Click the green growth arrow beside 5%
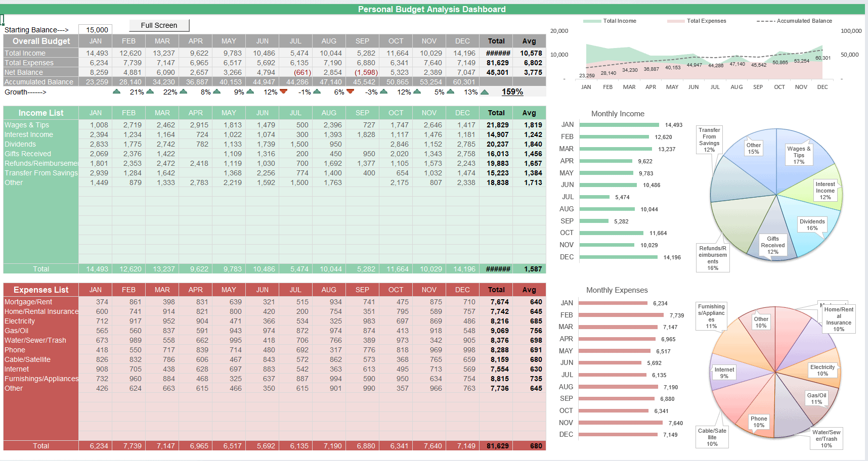 tap(417, 91)
